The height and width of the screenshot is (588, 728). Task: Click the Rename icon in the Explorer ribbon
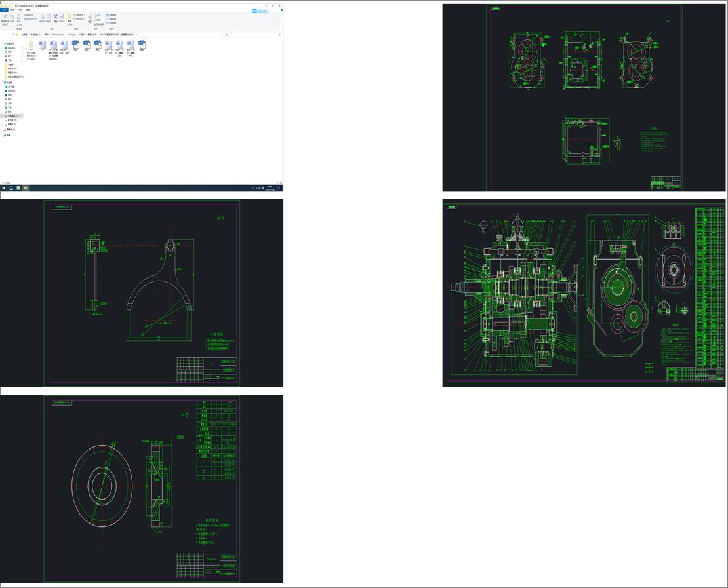(x=62, y=18)
